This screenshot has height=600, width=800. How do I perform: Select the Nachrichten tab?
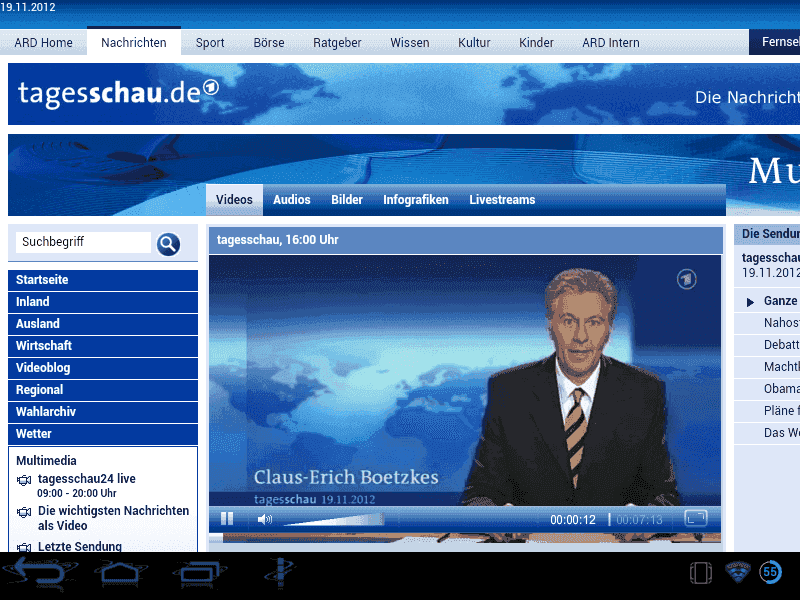tap(134, 42)
